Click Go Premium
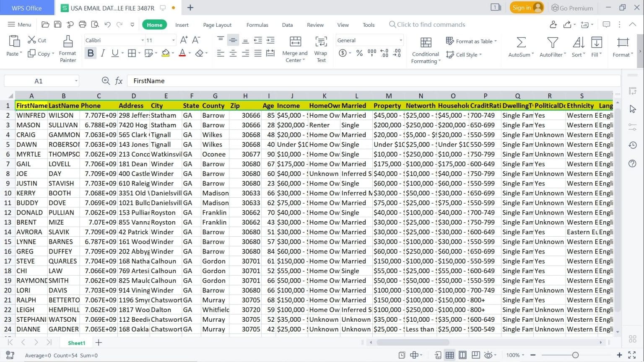The width and height of the screenshot is (644, 362). 572,8
